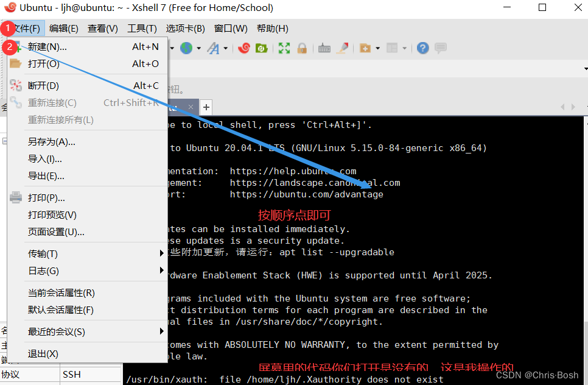Open the 日志(G) submenu
This screenshot has height=385, width=588.
[x=88, y=270]
